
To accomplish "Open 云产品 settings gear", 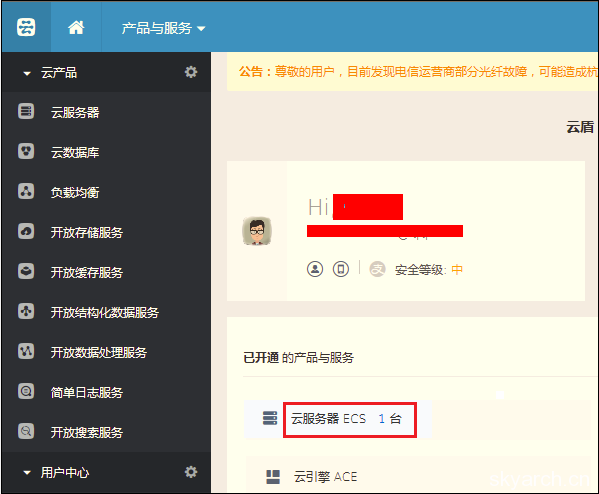I will (191, 72).
